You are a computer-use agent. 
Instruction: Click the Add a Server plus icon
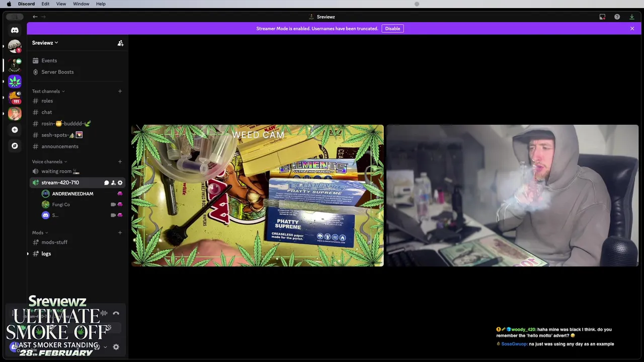click(15, 130)
